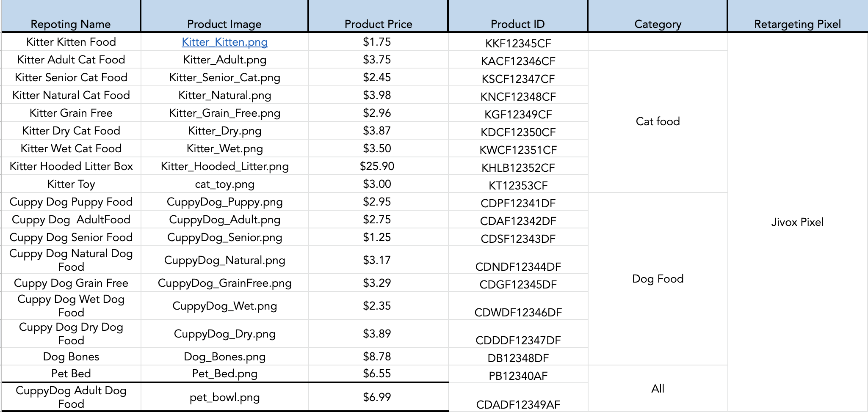Select the Product Image column header
The image size is (868, 412).
pyautogui.click(x=224, y=16)
